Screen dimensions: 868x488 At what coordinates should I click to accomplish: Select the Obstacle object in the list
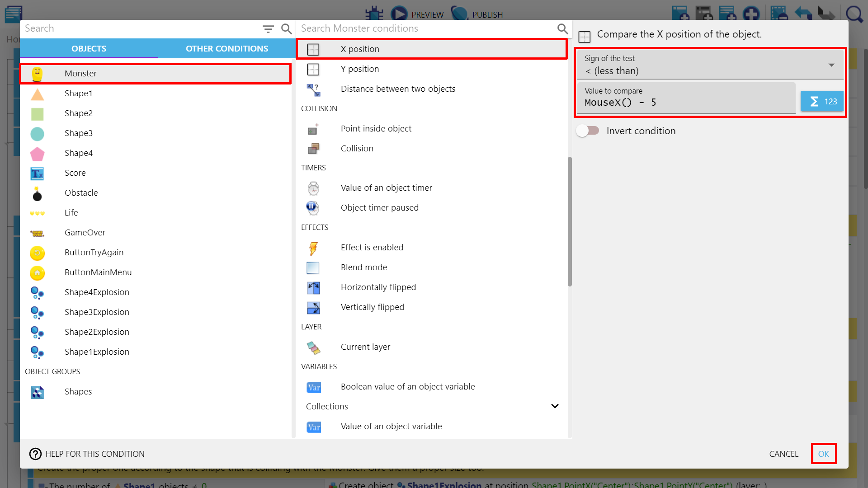(x=81, y=193)
